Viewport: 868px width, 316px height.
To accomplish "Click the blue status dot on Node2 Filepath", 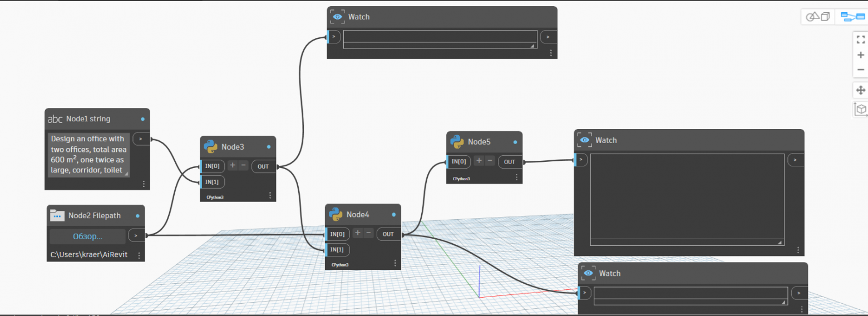I will pos(137,216).
